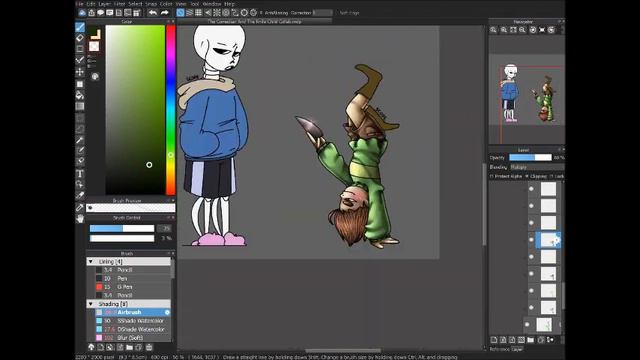Open the Layer menu
The width and height of the screenshot is (640, 360).
105,4
